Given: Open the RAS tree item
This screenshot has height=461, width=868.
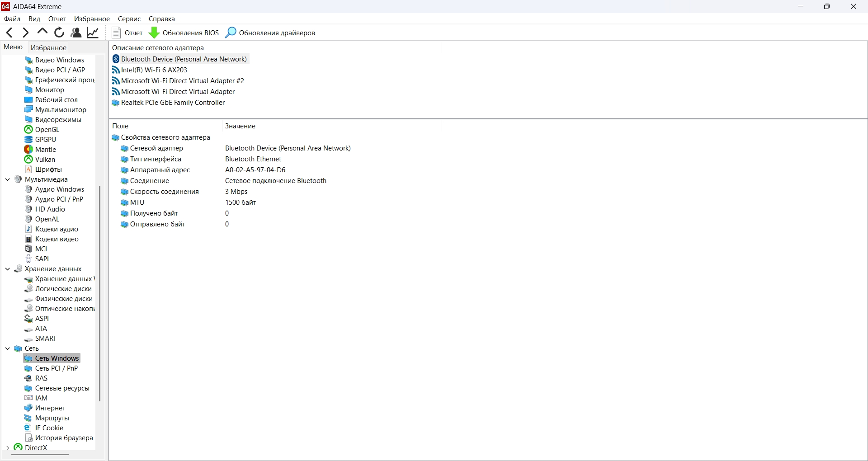Looking at the screenshot, I should pyautogui.click(x=36, y=378).
